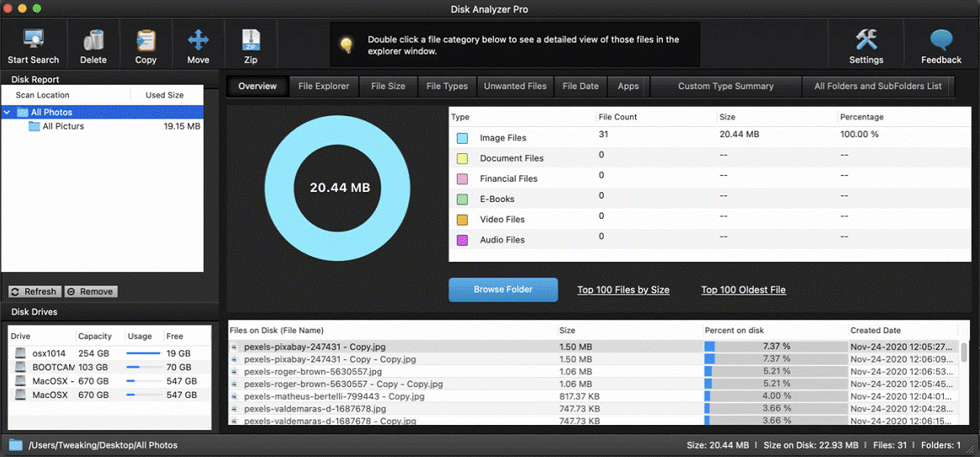Click the Video Files orange color swatch
Screen dimensions: 980x457
463,220
